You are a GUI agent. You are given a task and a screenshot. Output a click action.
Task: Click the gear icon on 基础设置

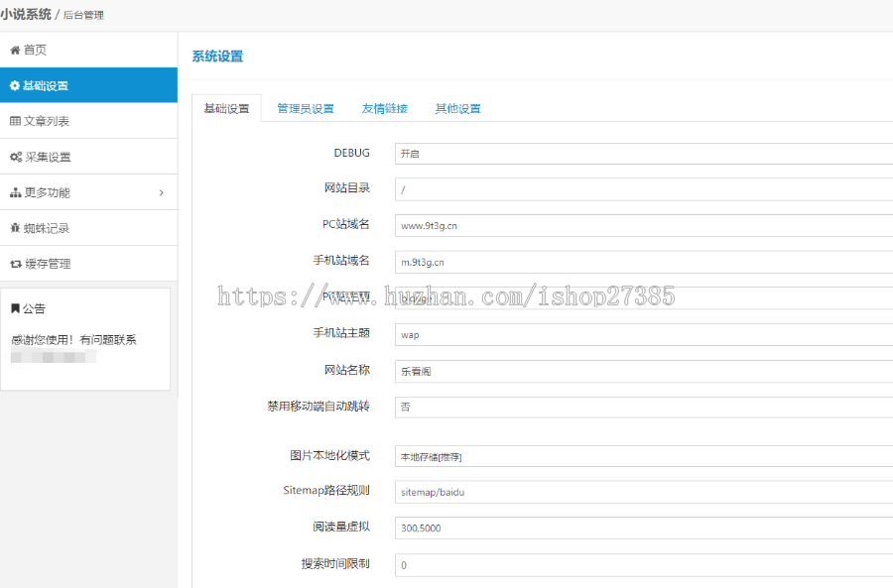[x=14, y=84]
